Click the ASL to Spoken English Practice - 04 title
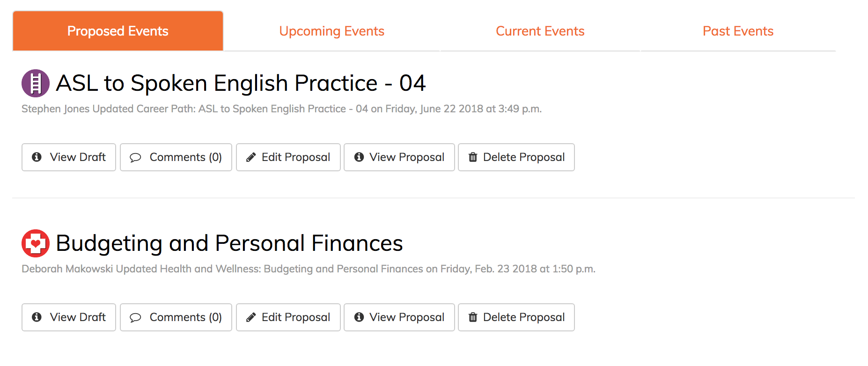This screenshot has width=868, height=366. pyautogui.click(x=241, y=83)
